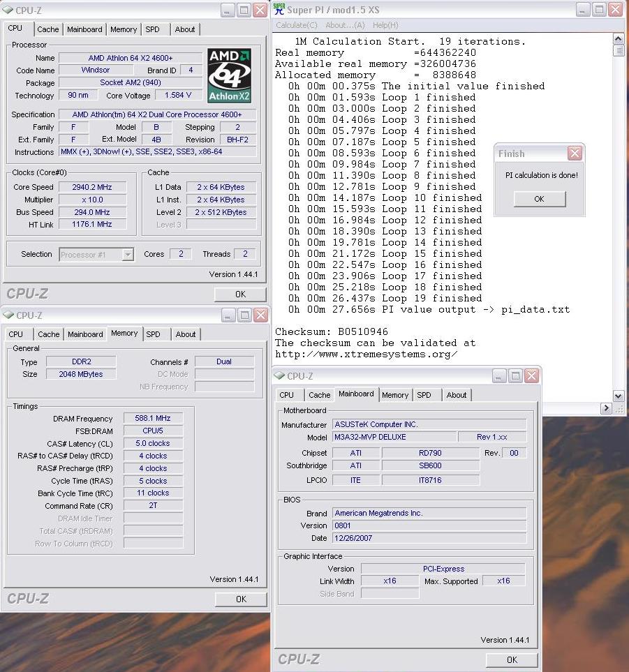Screen dimensions: 629x672
Task: Close the Super PI window
Action: click(616, 10)
